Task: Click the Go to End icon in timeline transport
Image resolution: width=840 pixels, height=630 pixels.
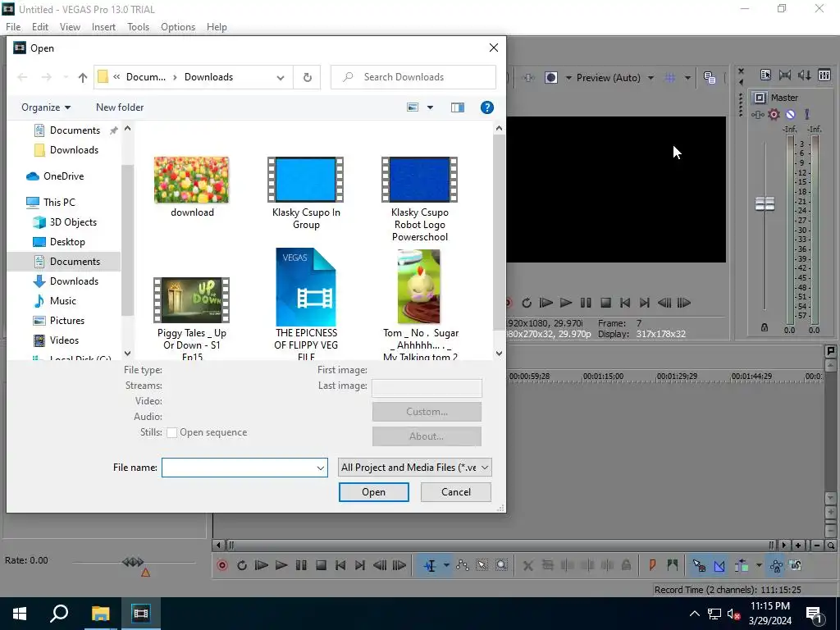Action: point(360,565)
